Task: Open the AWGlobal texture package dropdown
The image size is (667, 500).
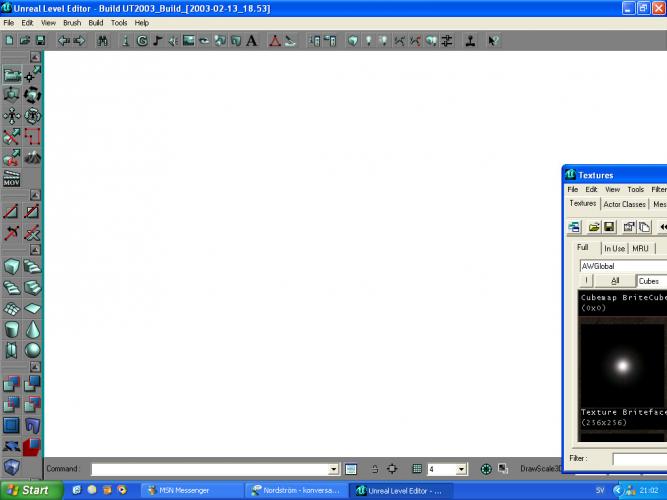Action: (x=622, y=266)
